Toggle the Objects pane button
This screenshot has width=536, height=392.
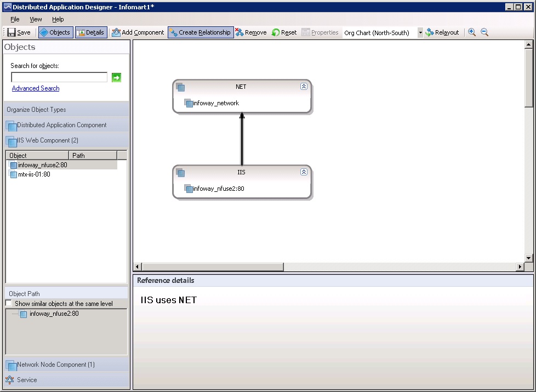[x=56, y=32]
